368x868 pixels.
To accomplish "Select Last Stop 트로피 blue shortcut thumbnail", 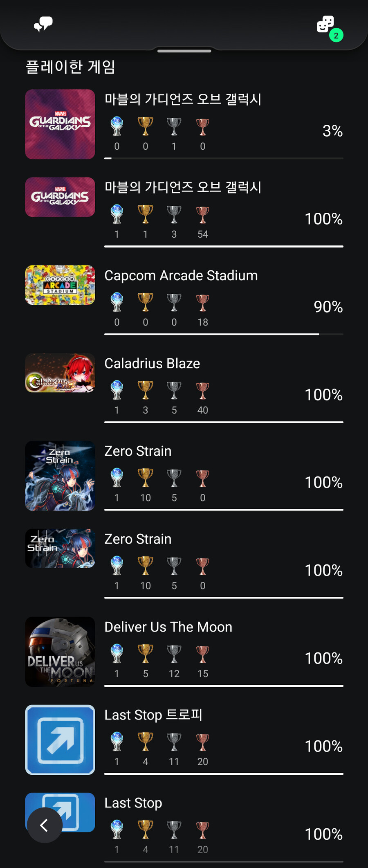I will click(60, 740).
